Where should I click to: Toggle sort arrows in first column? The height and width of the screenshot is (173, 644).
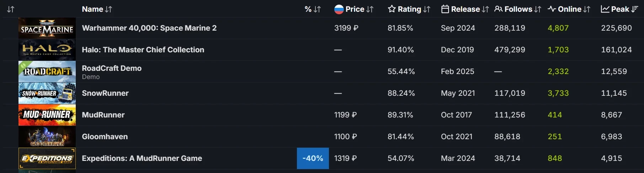point(11,9)
